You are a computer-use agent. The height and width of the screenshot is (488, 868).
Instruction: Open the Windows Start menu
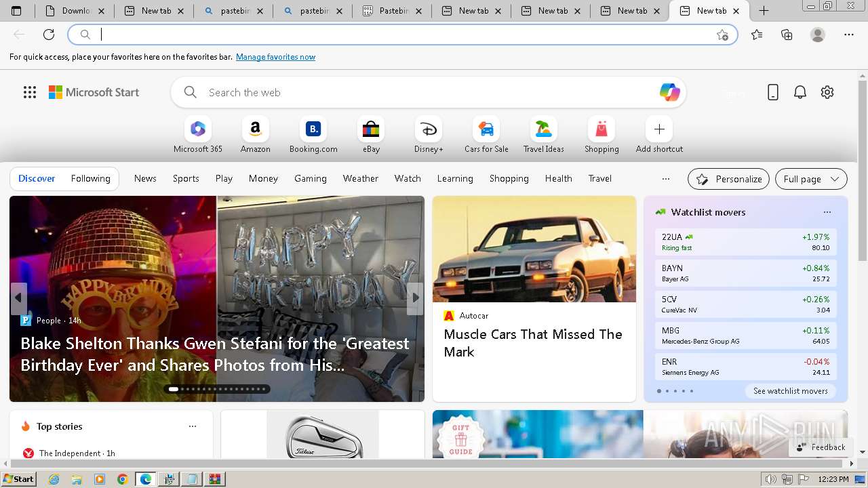tap(18, 479)
